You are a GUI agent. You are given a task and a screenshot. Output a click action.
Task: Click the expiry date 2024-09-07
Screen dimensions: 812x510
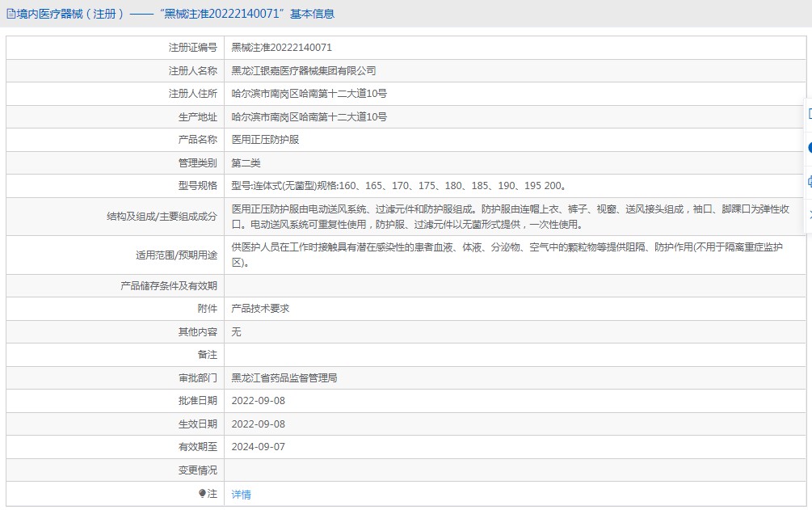pos(258,447)
